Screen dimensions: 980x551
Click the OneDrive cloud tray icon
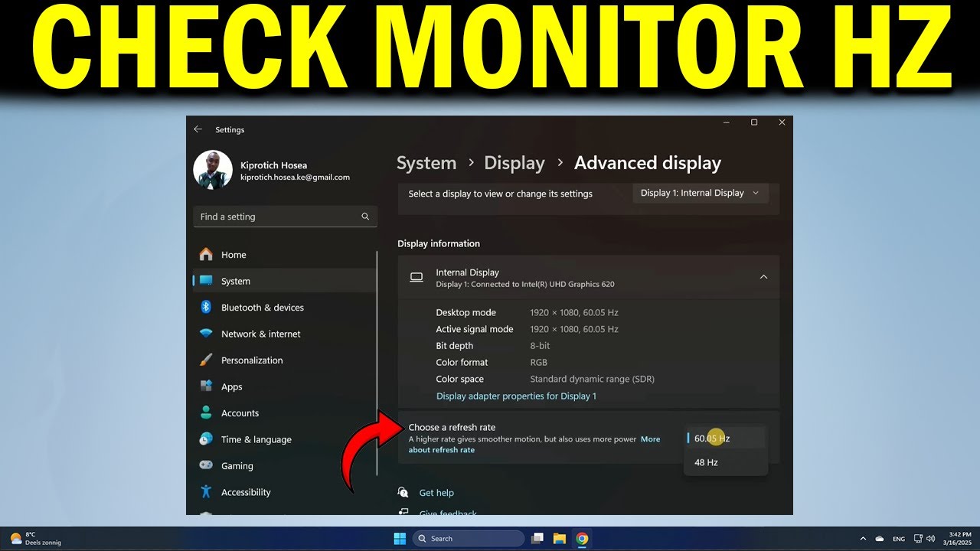[x=880, y=539]
